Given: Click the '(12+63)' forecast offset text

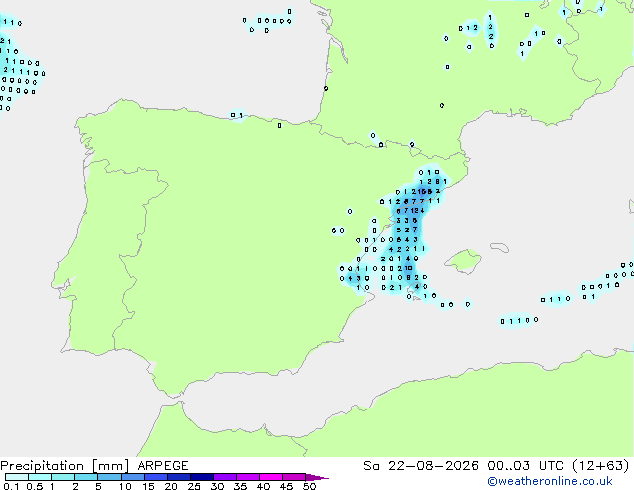Looking at the screenshot, I should pos(601,466).
